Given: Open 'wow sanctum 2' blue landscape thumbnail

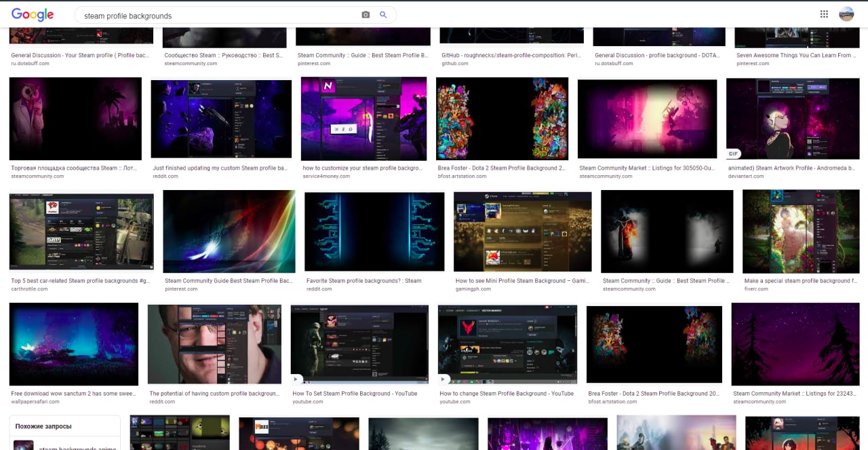Looking at the screenshot, I should click(74, 344).
